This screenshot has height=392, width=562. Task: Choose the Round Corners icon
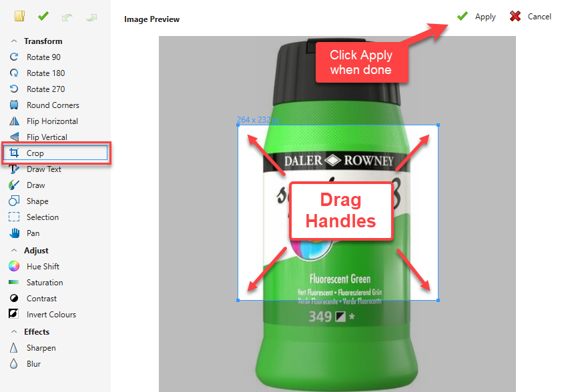pos(14,105)
